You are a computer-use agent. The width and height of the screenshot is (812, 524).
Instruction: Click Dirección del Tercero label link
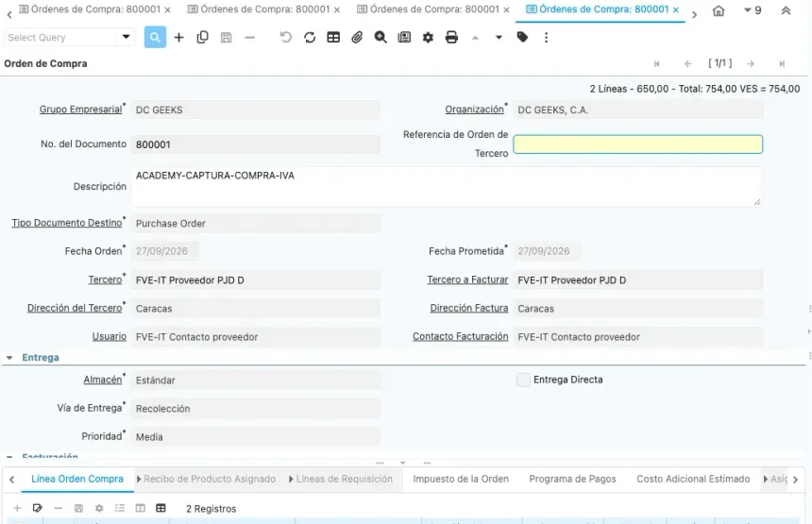click(75, 308)
